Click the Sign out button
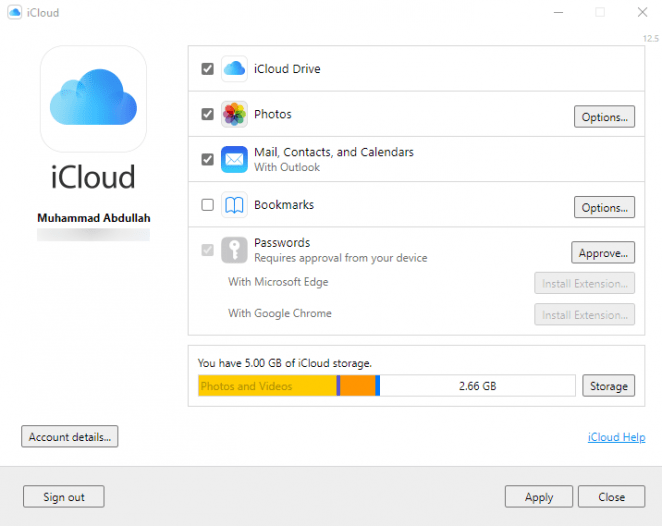Screen dimensions: 662x526 [64, 497]
